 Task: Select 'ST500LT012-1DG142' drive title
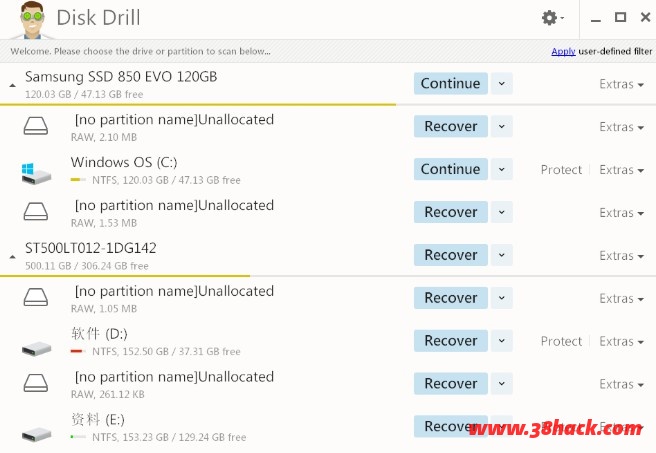[x=90, y=248]
